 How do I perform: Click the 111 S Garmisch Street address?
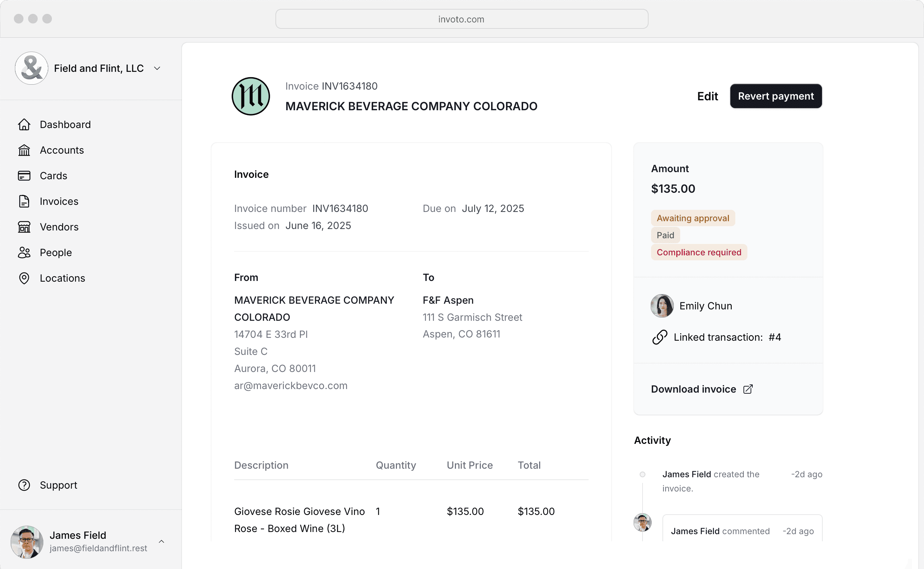[x=472, y=317]
